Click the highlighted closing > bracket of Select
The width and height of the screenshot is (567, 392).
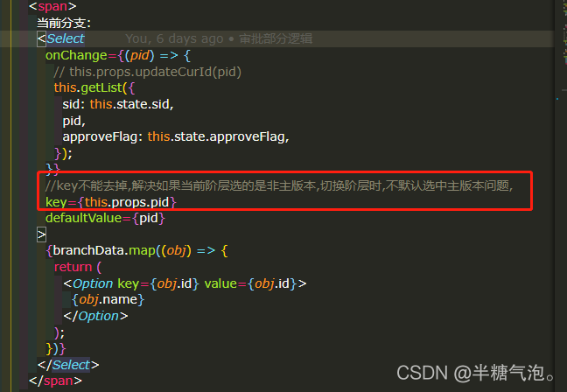tap(42, 234)
